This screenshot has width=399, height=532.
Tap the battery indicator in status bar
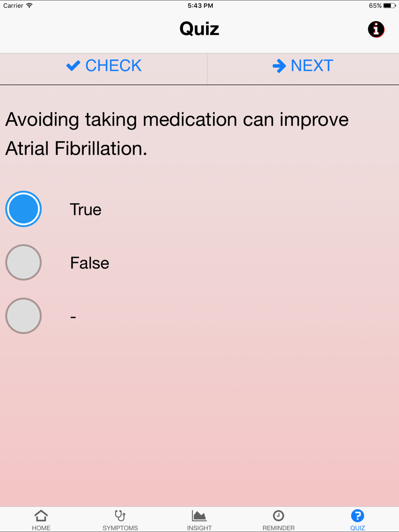389,6
